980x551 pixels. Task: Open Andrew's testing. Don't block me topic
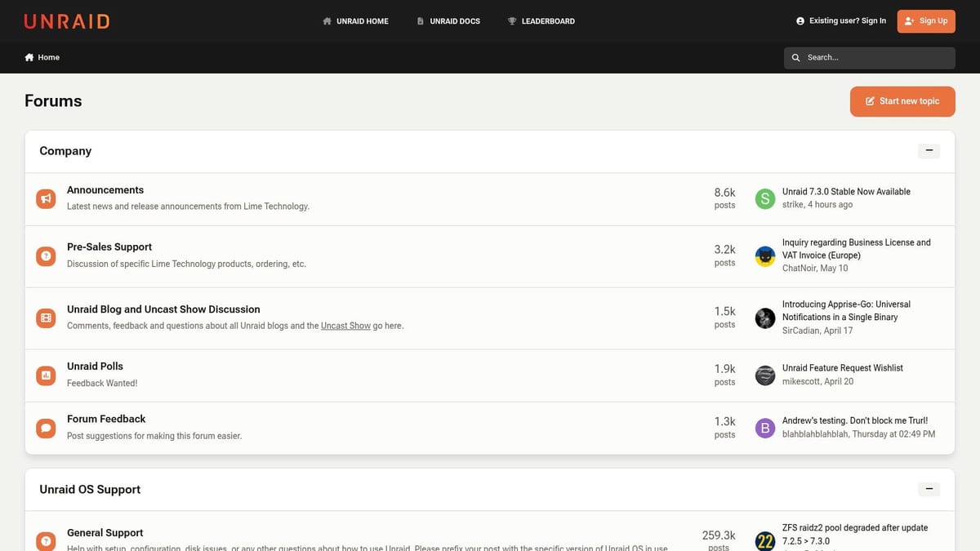[x=855, y=420]
